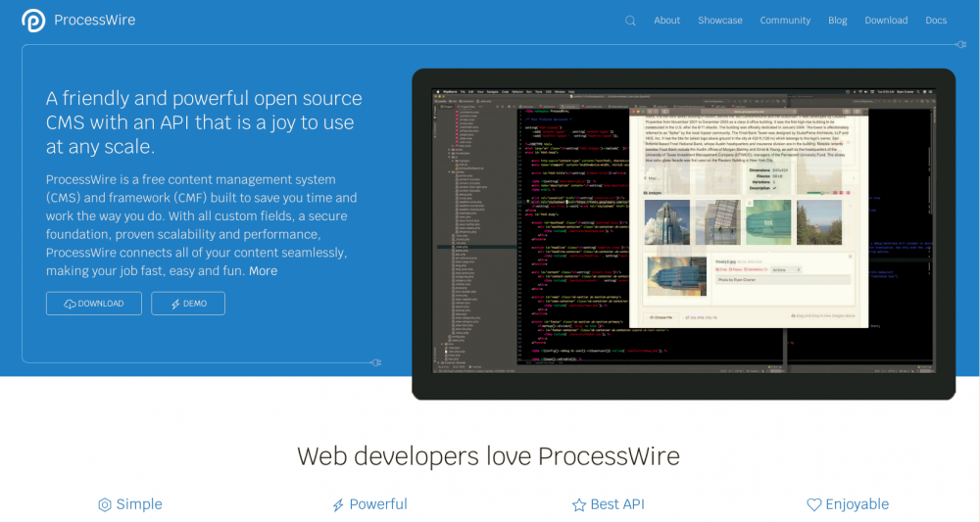Viewport: 980px width, 522px height.
Task: Open the Docs navigation link
Action: (x=936, y=21)
